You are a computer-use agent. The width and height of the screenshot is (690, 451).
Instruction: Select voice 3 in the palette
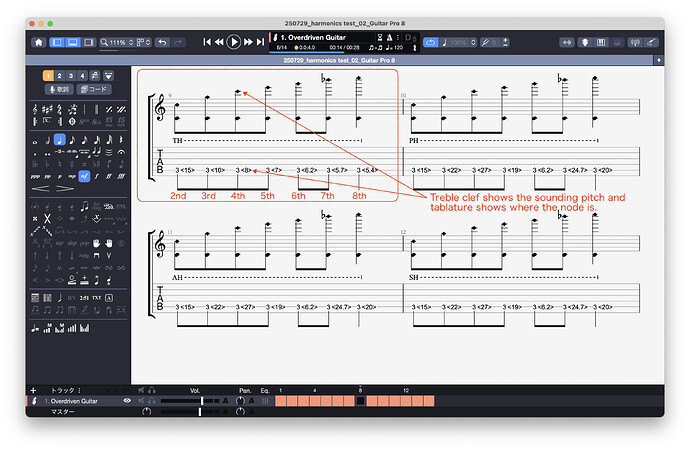[x=71, y=76]
